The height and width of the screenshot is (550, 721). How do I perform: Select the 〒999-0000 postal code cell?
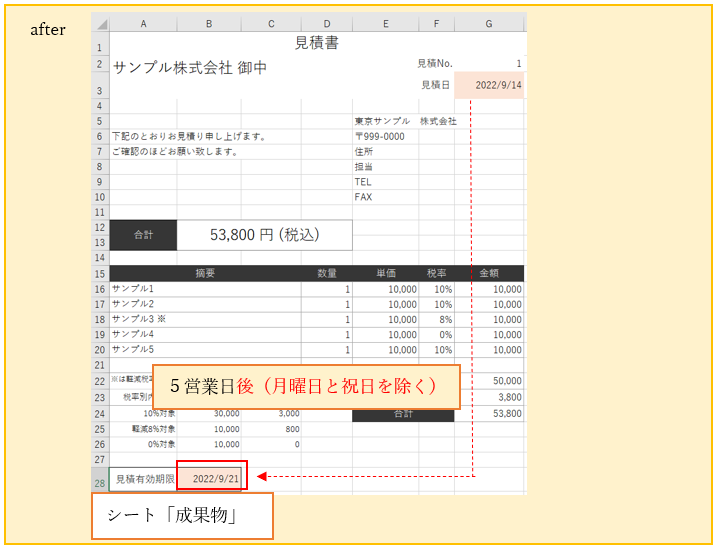click(385, 137)
